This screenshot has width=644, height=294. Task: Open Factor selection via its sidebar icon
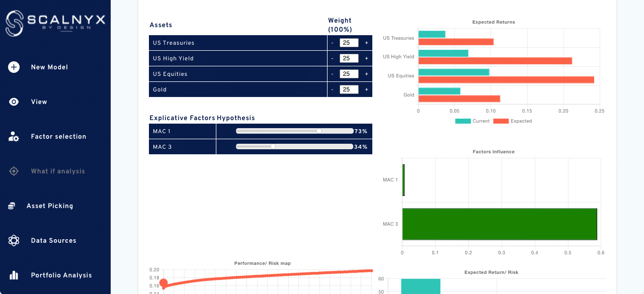tap(13, 136)
